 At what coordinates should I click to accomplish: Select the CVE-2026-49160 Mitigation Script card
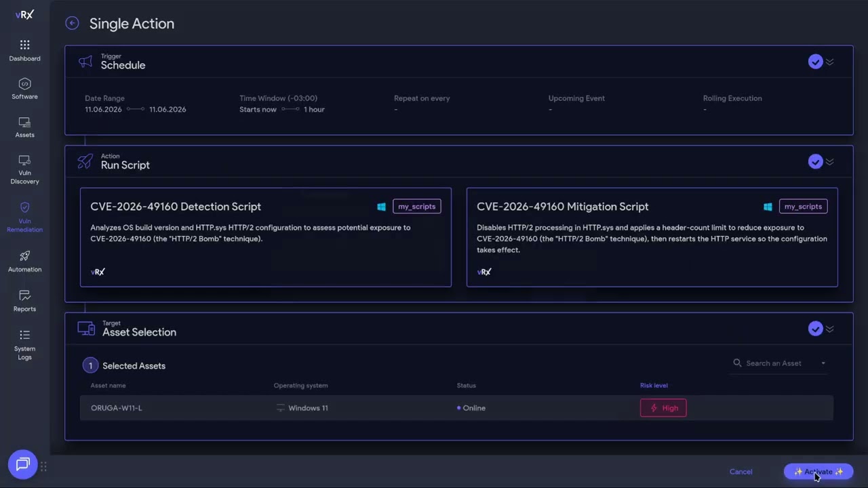(652, 237)
